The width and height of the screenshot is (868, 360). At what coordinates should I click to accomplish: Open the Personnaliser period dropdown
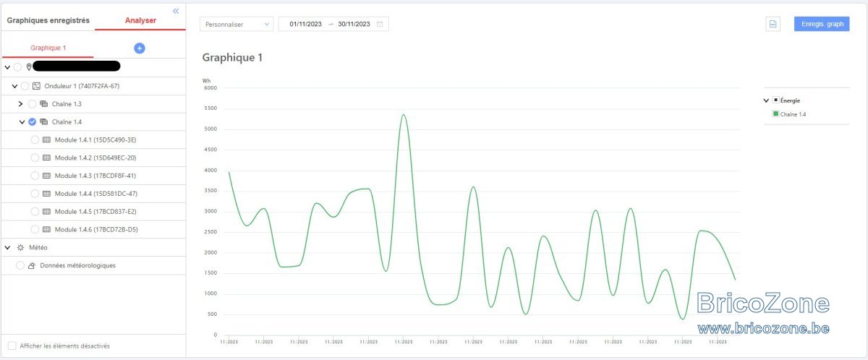237,24
